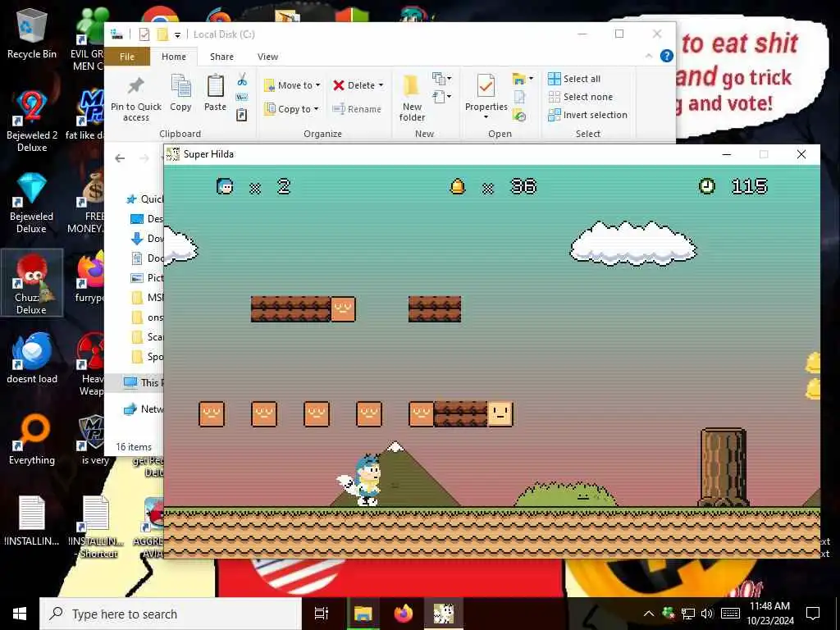The height and width of the screenshot is (630, 840).
Task: Click the volume speaker tray icon
Action: point(707,614)
